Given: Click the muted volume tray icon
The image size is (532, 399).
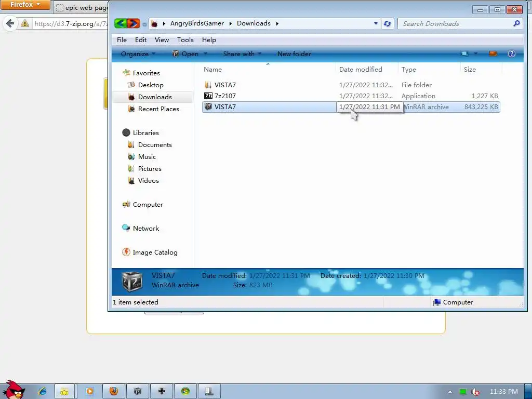Looking at the screenshot, I should tap(475, 392).
